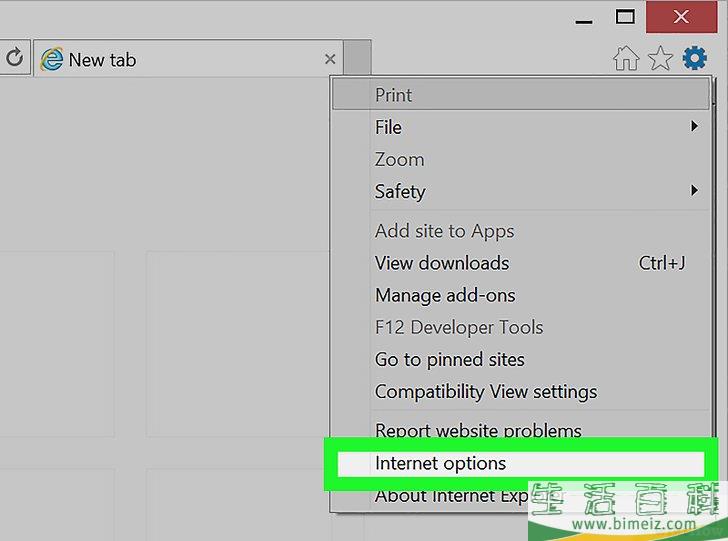Click the Tools gear icon
The width and height of the screenshot is (728, 541).
[x=695, y=59]
